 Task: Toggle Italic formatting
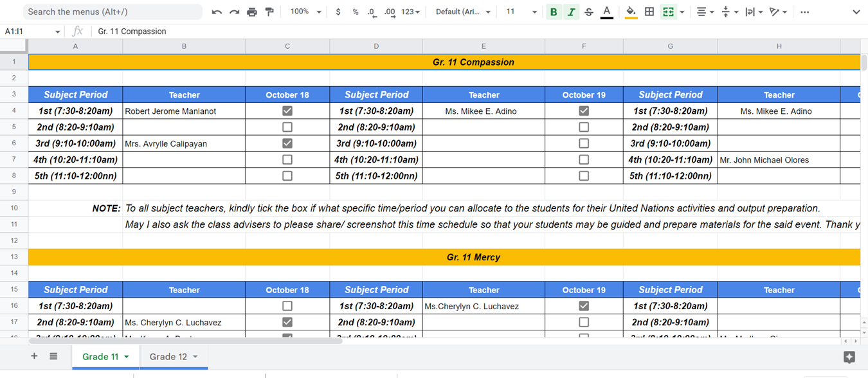(571, 12)
